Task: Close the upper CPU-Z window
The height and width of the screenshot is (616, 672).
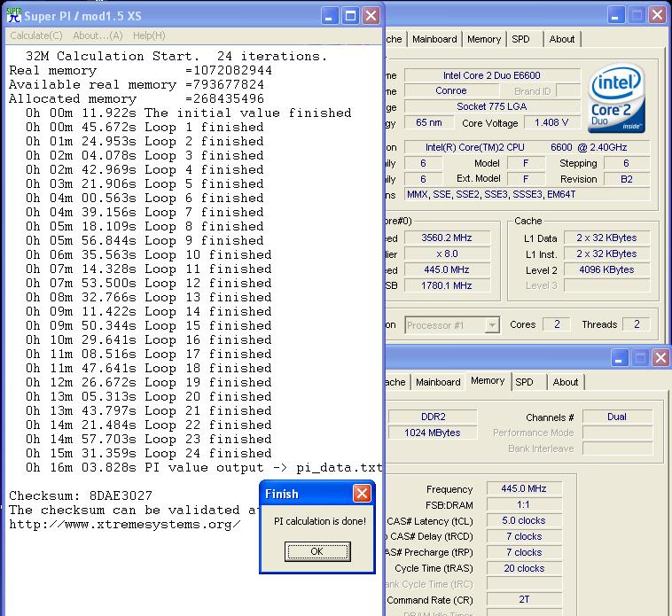Action: click(x=657, y=15)
